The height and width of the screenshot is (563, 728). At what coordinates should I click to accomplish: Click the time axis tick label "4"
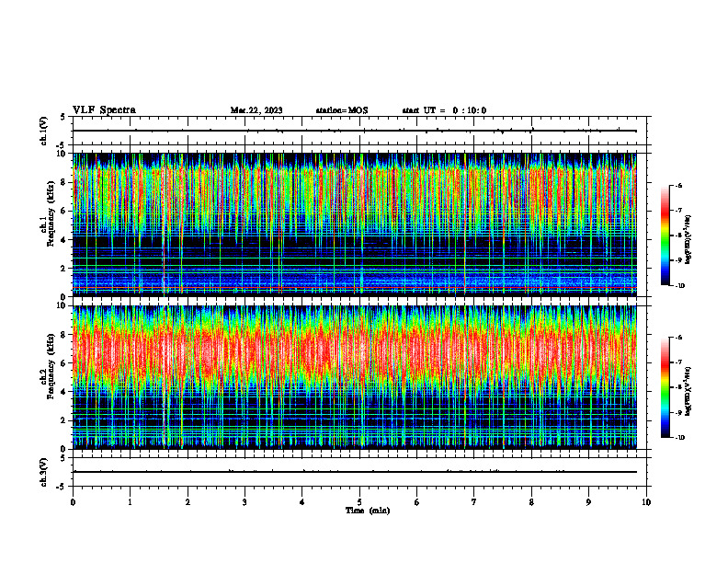coord(302,502)
